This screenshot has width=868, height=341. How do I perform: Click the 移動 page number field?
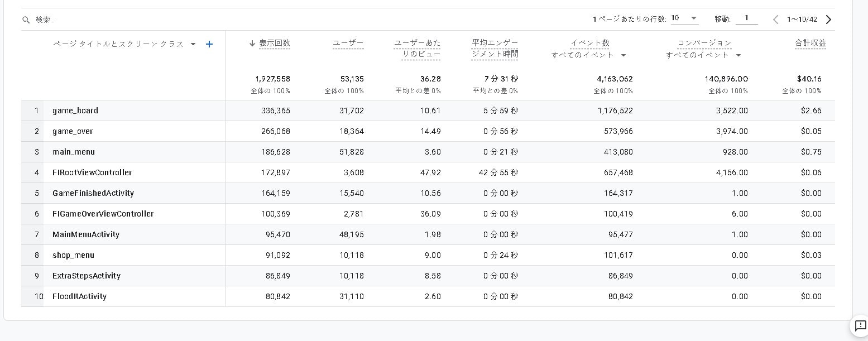click(x=746, y=18)
